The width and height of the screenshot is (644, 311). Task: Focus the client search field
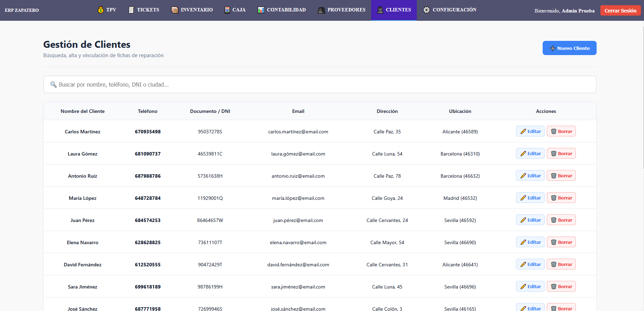pyautogui.click(x=320, y=85)
